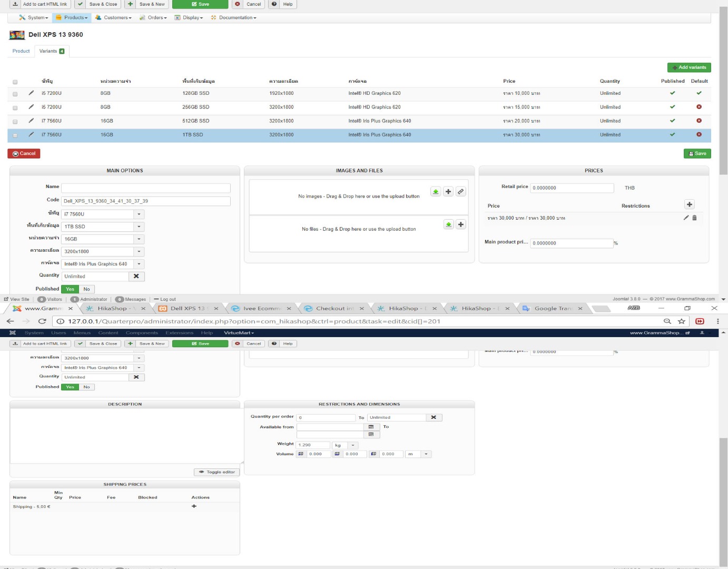Check the box for the 128GB SSD variant
The image size is (728, 569).
coord(15,94)
